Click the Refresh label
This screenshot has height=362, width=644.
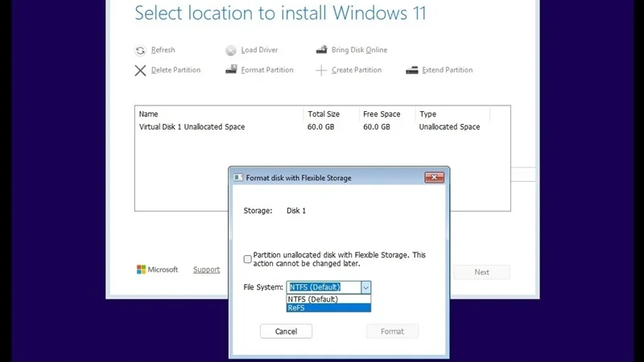pyautogui.click(x=163, y=50)
